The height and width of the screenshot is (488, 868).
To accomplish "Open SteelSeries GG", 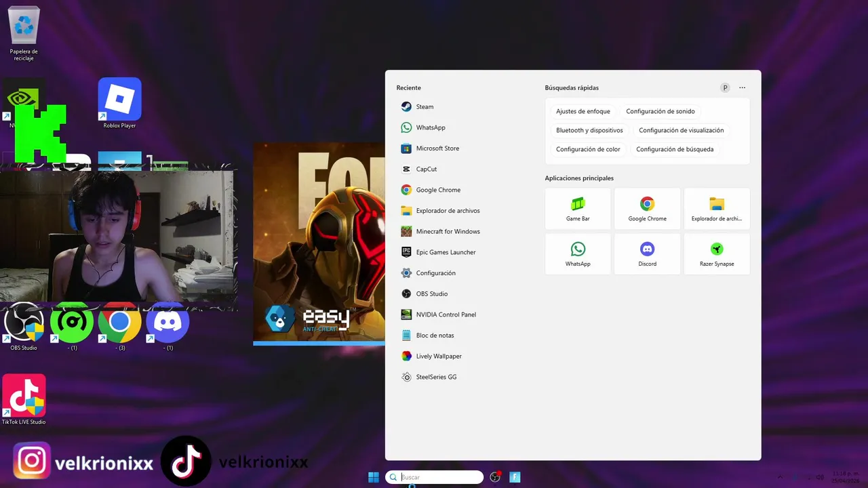I will coord(465,377).
